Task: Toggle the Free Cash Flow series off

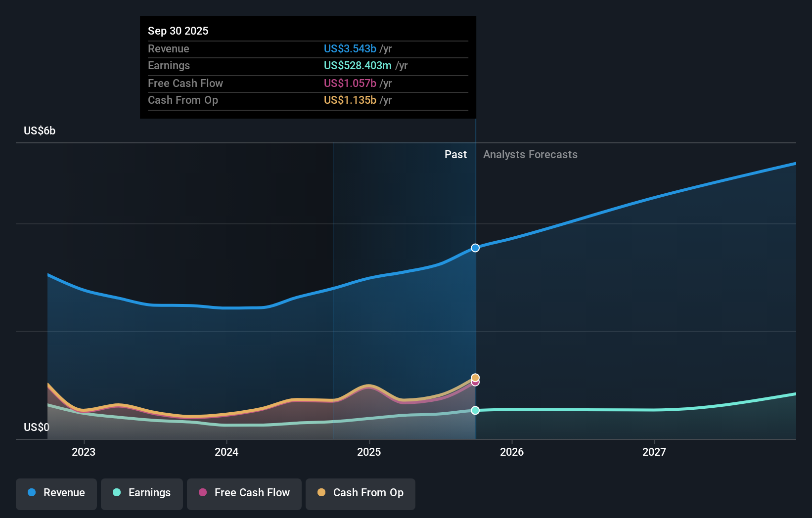Action: pyautogui.click(x=244, y=493)
